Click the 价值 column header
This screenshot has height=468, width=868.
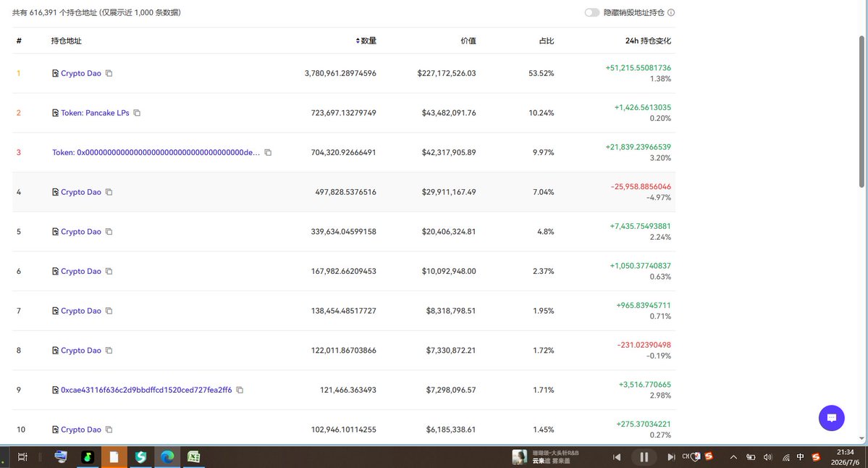[468, 41]
